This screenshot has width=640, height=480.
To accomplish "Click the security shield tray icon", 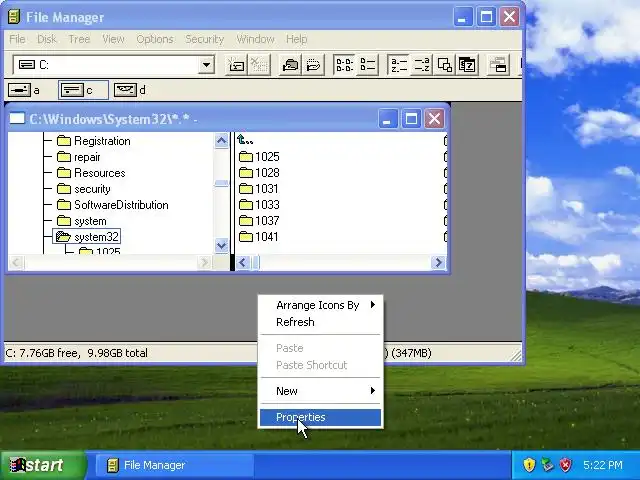I will click(529, 464).
